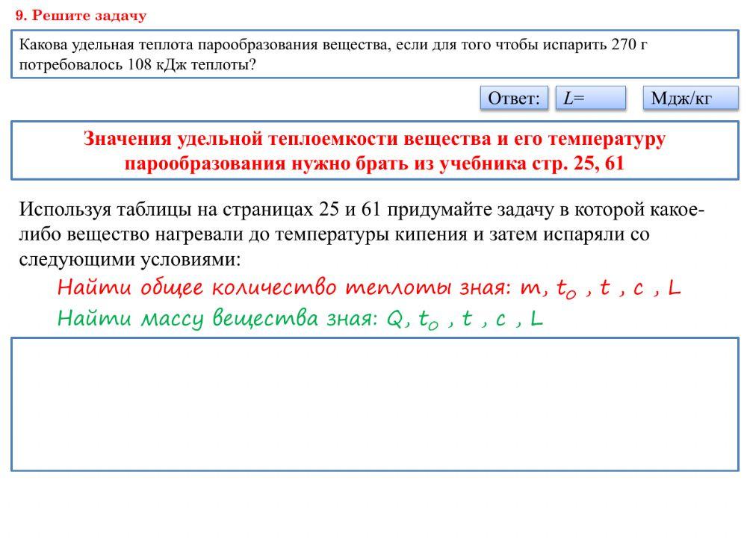Click the paragraph starting with "Используя таблицы"
The width and height of the screenshot is (747, 560).
point(361,234)
